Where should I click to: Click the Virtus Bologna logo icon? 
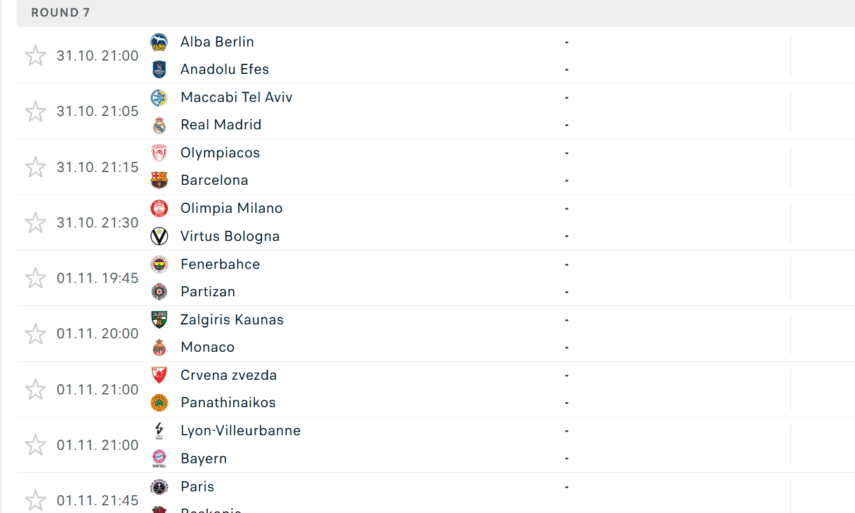159,236
